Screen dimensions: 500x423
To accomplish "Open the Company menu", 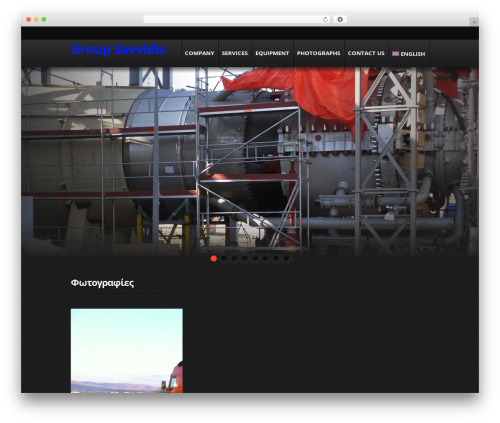I will pos(199,53).
